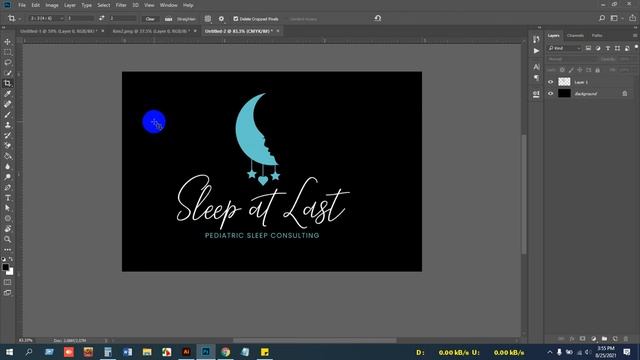Select the Horizontal Type tool
This screenshot has width=640, height=360.
(x=7, y=198)
